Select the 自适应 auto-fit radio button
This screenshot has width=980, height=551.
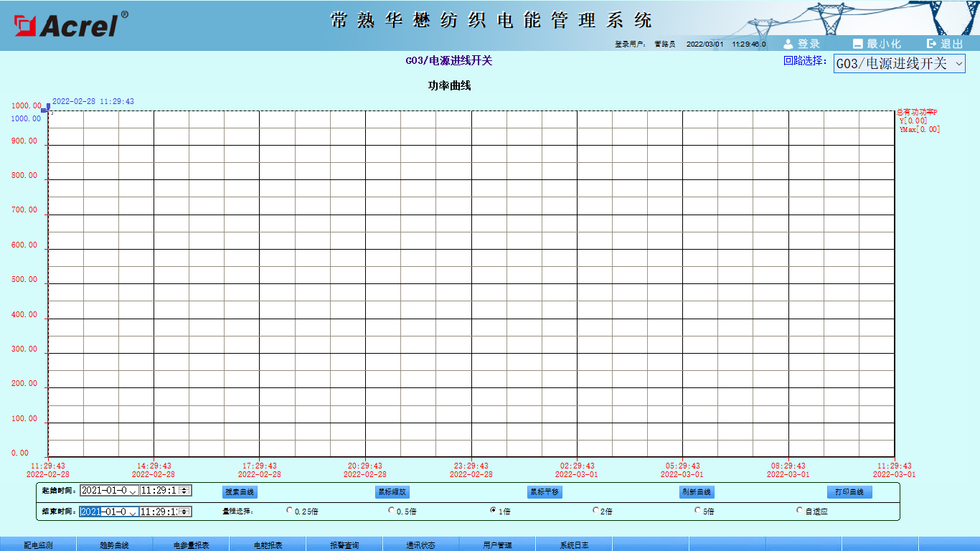tap(800, 511)
